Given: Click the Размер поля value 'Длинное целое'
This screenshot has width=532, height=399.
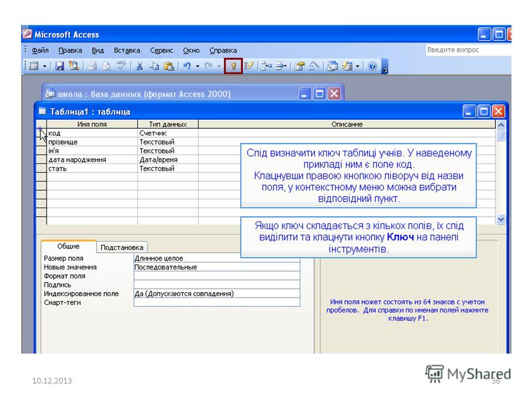Looking at the screenshot, I should [x=217, y=258].
